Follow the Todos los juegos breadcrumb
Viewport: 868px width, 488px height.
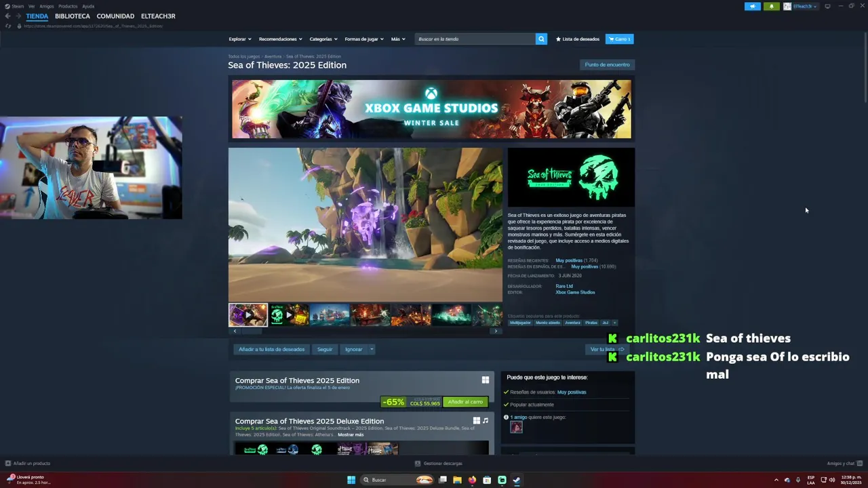[x=244, y=56]
